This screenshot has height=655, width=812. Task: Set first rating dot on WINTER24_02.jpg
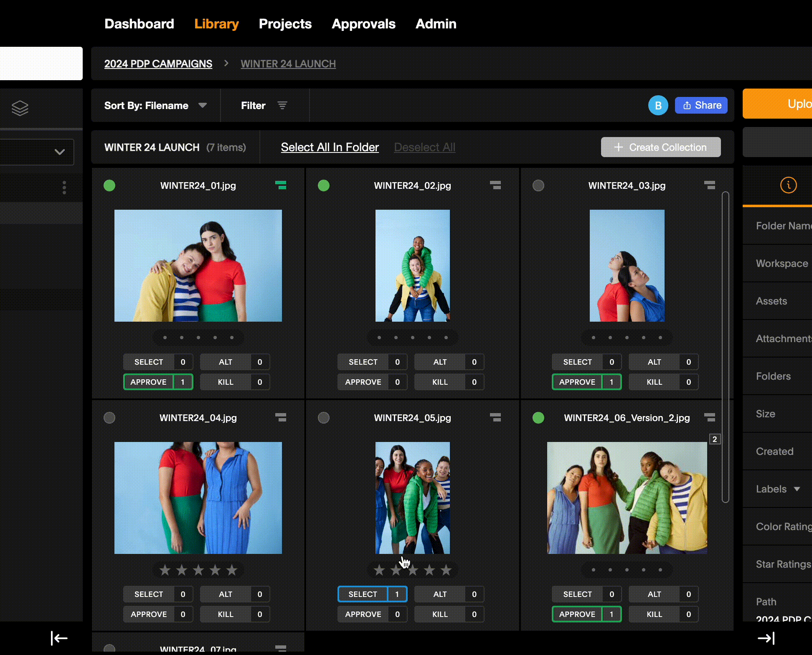pos(379,338)
